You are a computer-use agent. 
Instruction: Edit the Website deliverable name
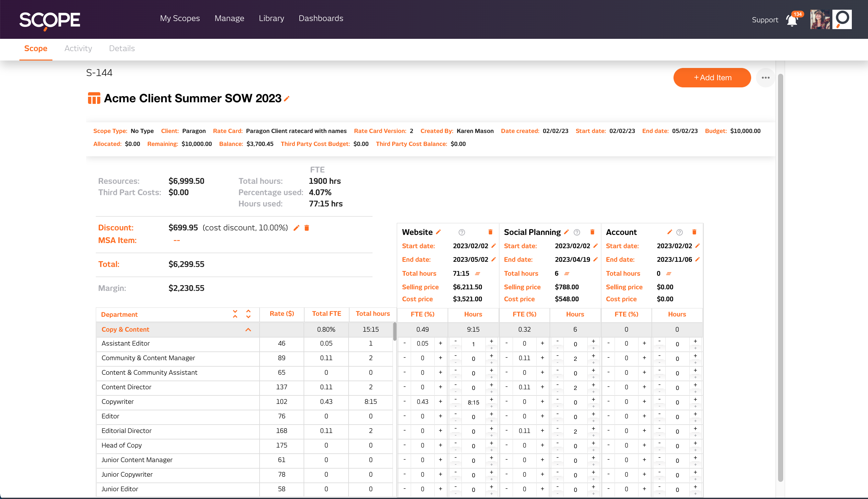(x=438, y=232)
